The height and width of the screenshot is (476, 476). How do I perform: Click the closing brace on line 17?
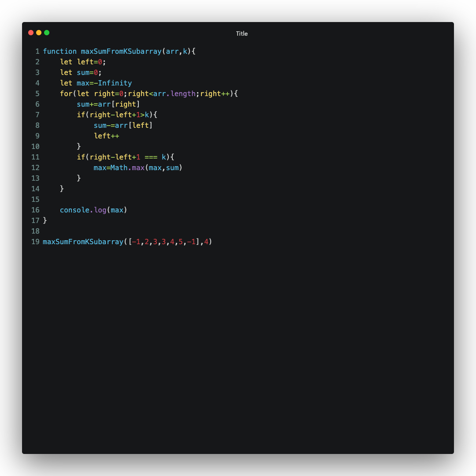45,220
